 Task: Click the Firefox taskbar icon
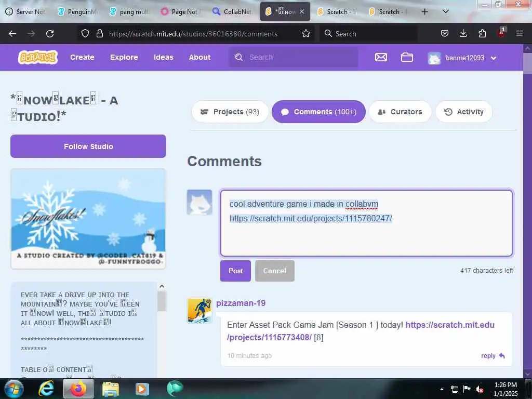click(78, 389)
